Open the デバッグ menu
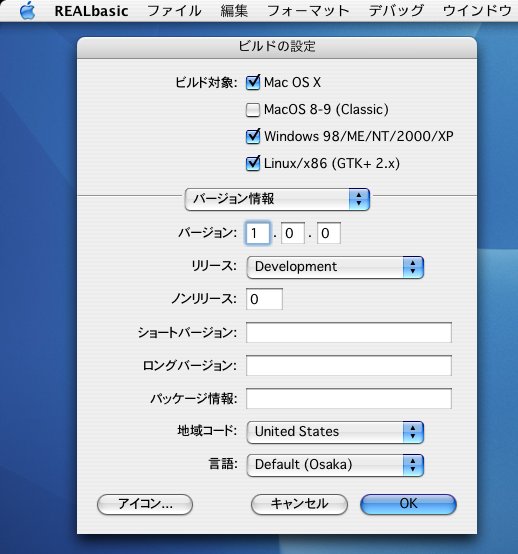 [396, 11]
